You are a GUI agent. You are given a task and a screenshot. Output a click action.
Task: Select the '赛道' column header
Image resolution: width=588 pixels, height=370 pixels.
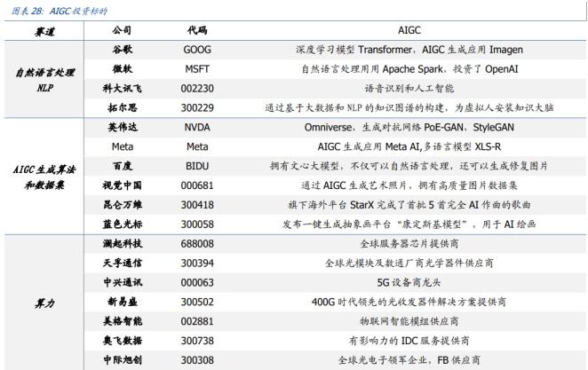click(44, 31)
